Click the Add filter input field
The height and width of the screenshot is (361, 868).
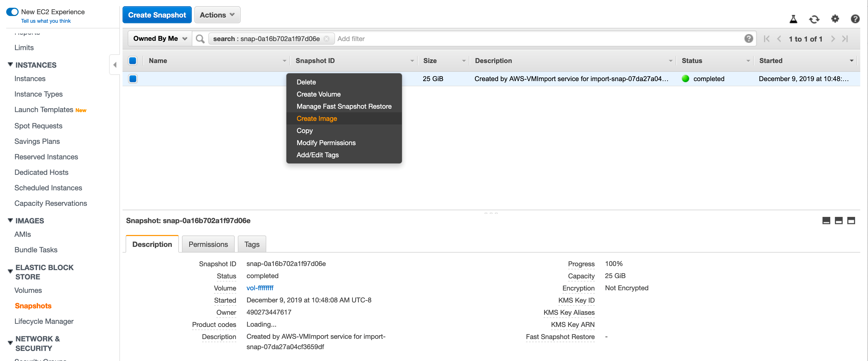[x=538, y=39]
